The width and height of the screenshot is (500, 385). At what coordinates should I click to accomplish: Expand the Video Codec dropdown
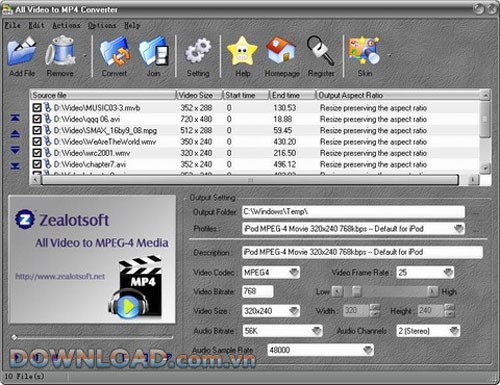tap(294, 272)
